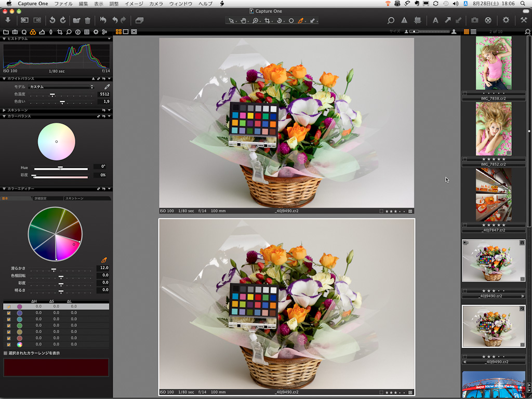Collapse the カラーバランス panel
The width and height of the screenshot is (532, 399).
(x=4, y=116)
